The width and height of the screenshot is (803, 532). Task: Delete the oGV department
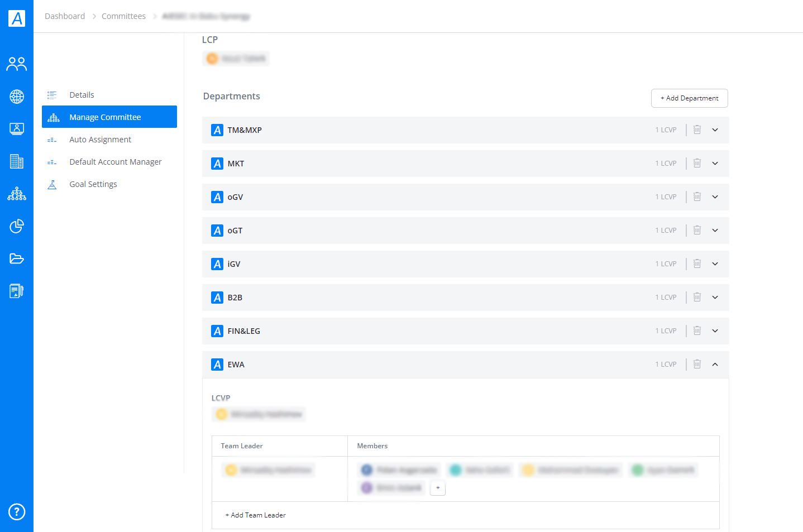tap(697, 196)
